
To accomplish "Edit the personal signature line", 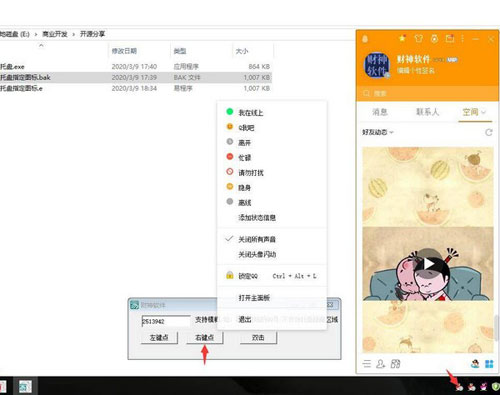I will pos(416,71).
